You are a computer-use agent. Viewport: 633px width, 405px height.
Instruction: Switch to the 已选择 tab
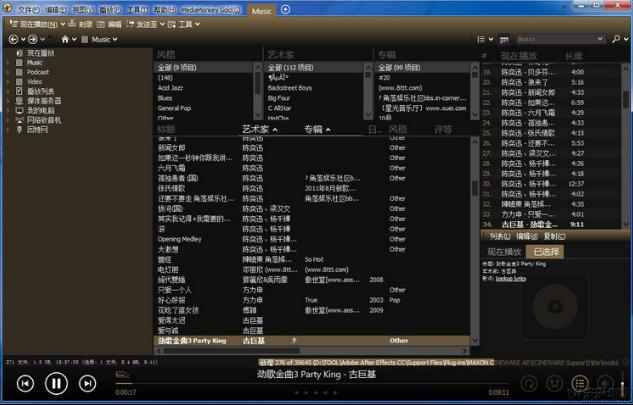tap(546, 251)
